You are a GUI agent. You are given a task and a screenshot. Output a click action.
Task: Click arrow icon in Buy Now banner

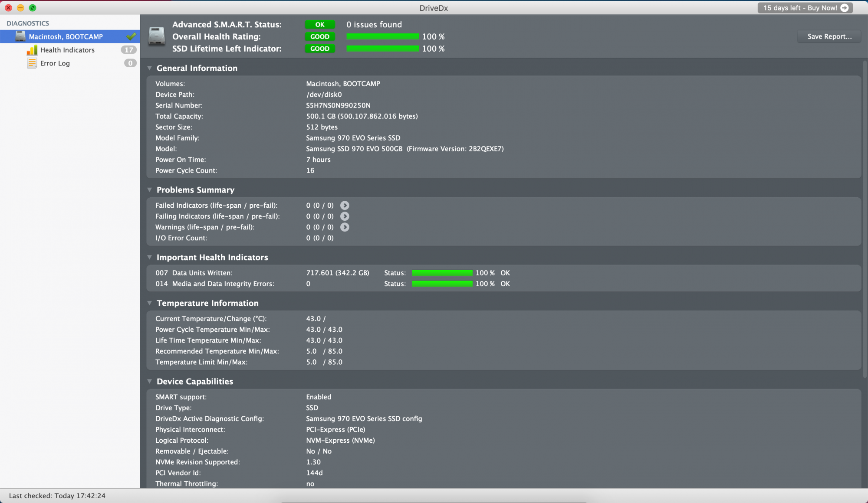coord(845,8)
